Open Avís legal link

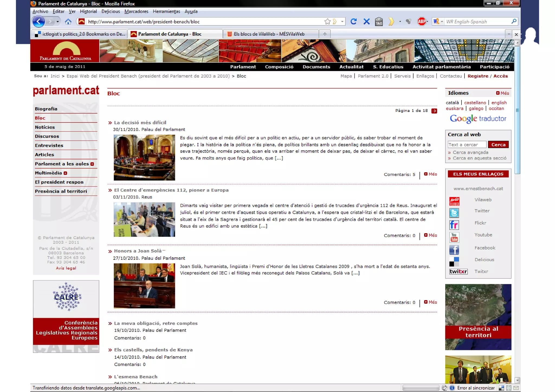tap(66, 268)
